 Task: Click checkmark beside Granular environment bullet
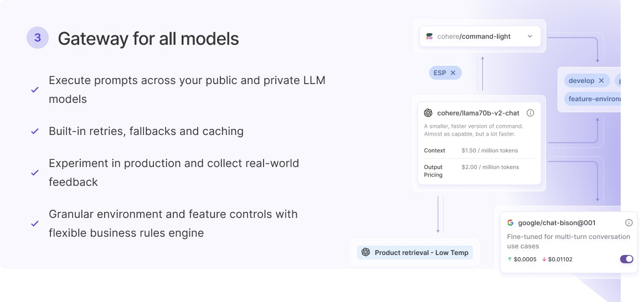(35, 223)
